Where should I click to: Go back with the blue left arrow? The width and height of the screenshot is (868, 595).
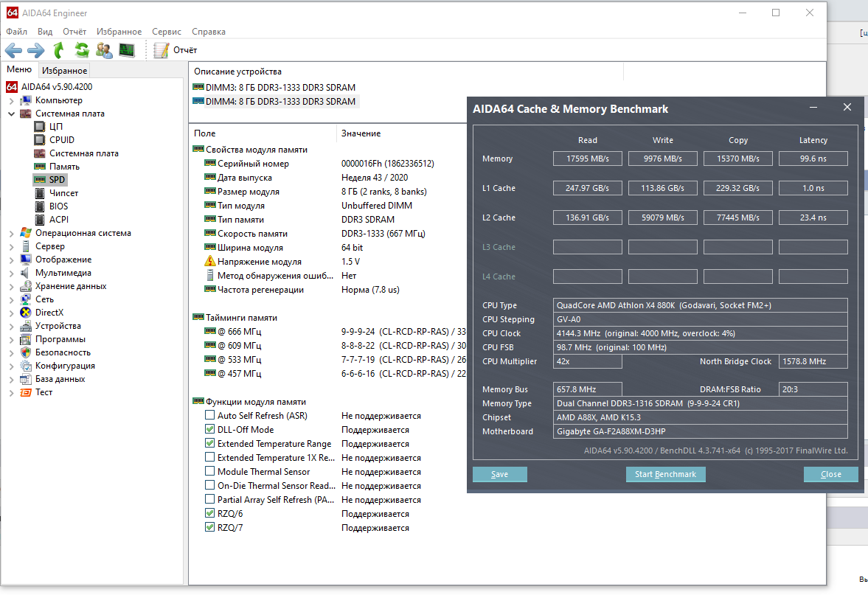[13, 50]
